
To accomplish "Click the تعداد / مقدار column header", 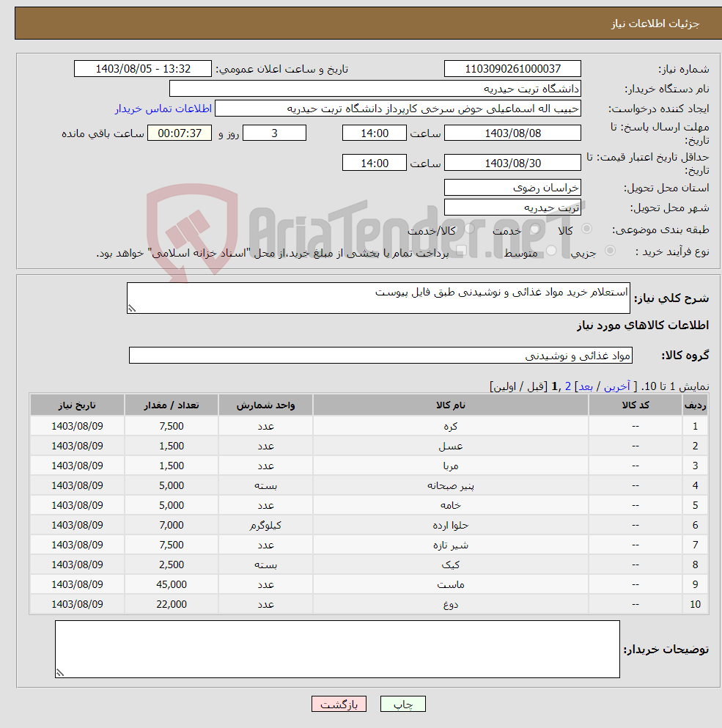I will pos(172,405).
